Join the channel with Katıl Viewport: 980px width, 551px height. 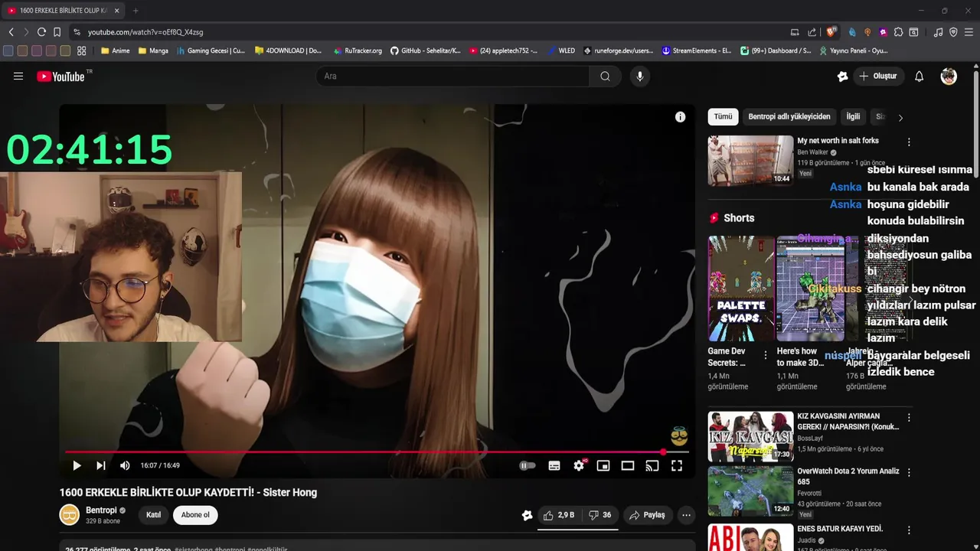pos(154,515)
